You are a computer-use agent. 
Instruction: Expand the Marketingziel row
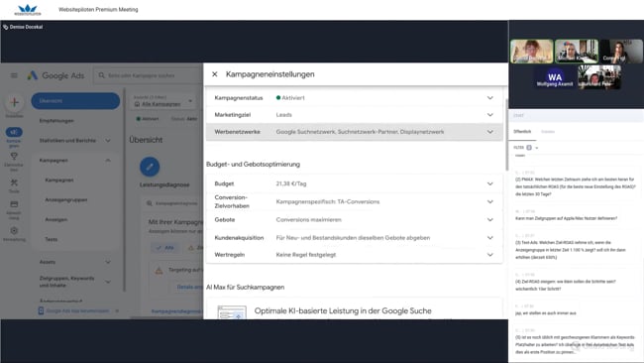pyautogui.click(x=490, y=115)
